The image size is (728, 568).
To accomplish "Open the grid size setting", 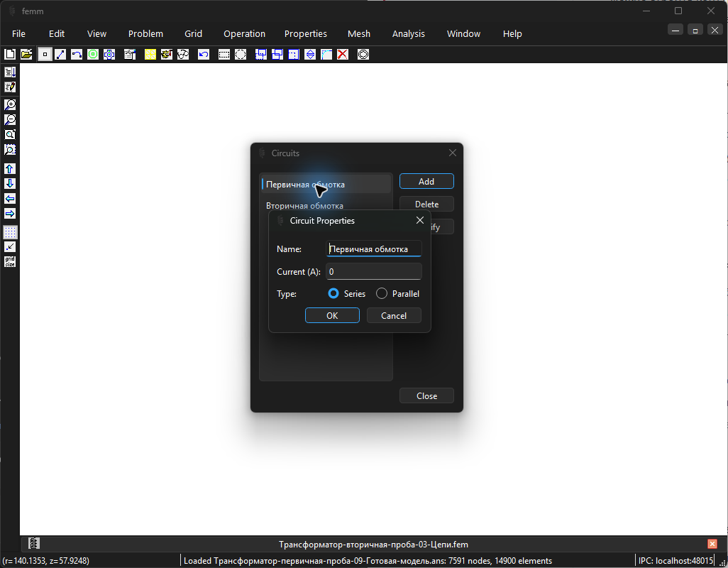I will click(x=10, y=261).
